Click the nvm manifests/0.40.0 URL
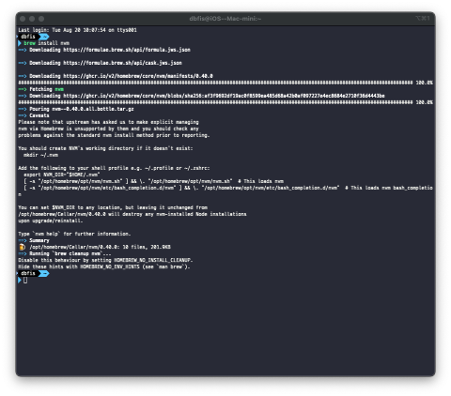451x396 pixels. pos(138,76)
